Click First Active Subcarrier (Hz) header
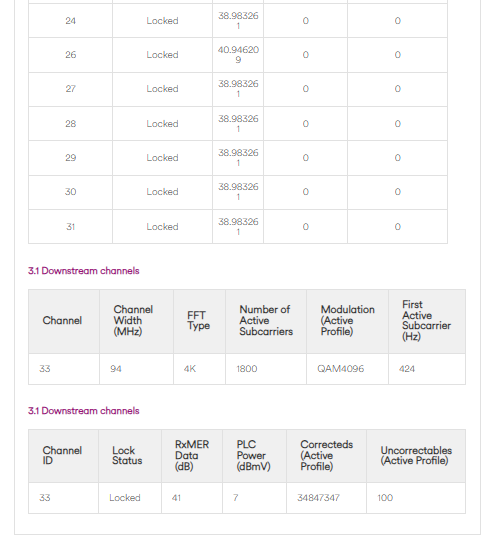 pos(426,320)
